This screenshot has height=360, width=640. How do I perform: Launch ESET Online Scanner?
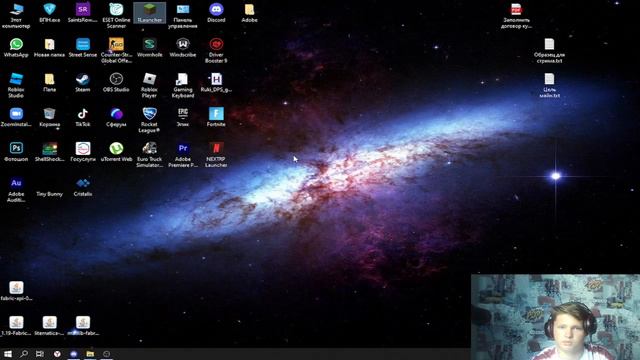(x=116, y=15)
